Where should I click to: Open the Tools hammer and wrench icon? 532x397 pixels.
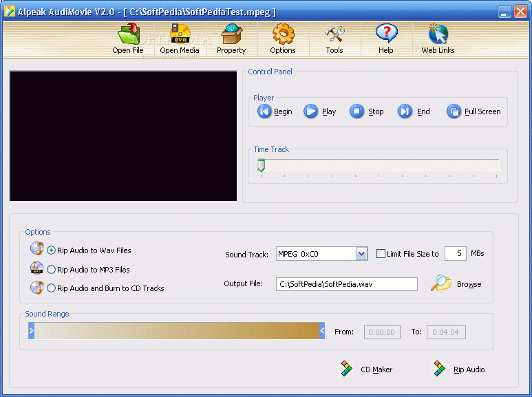(x=334, y=34)
